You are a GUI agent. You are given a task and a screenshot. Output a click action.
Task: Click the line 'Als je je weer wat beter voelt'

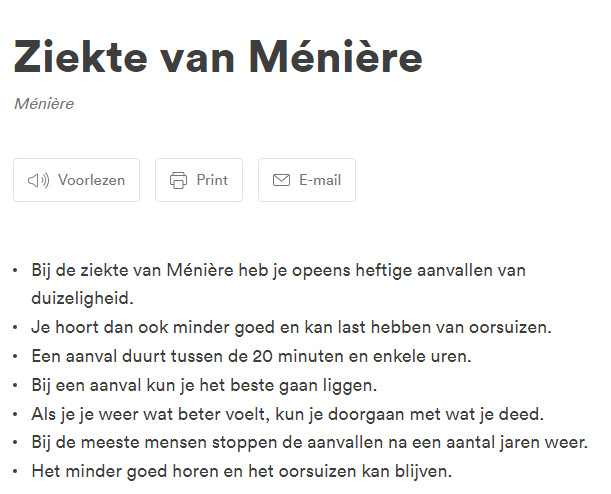pos(286,413)
